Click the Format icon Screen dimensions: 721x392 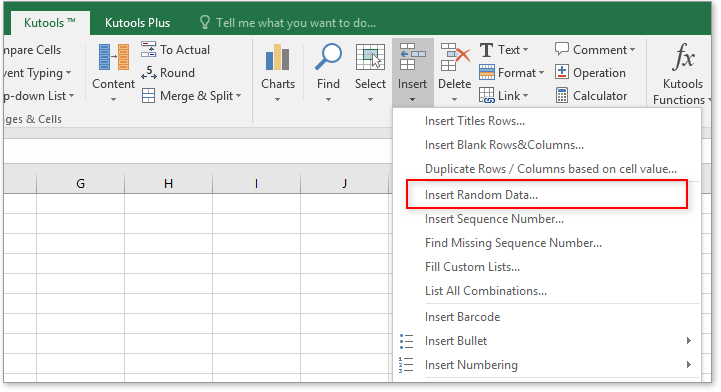486,73
